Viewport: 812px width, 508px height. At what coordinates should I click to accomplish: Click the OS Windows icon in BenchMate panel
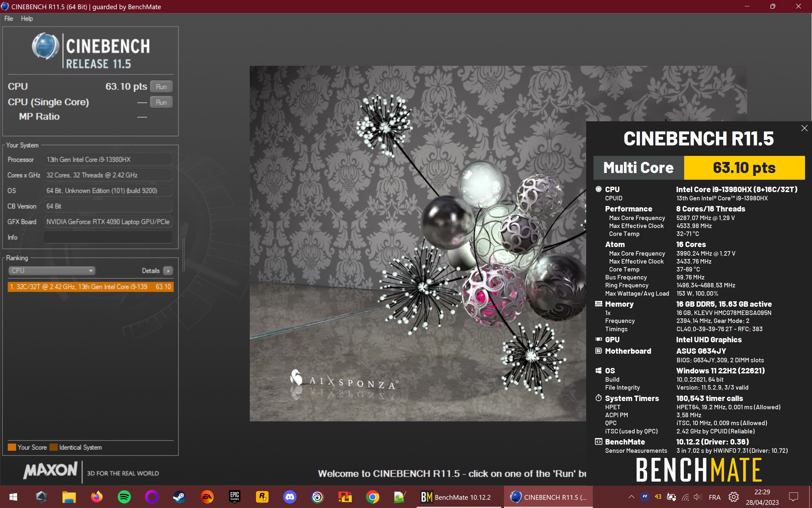pyautogui.click(x=599, y=371)
